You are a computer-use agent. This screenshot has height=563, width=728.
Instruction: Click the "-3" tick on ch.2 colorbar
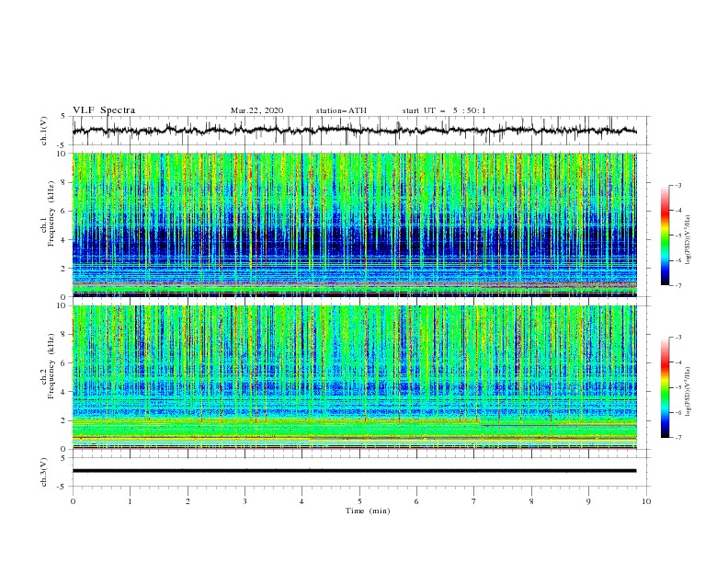677,338
